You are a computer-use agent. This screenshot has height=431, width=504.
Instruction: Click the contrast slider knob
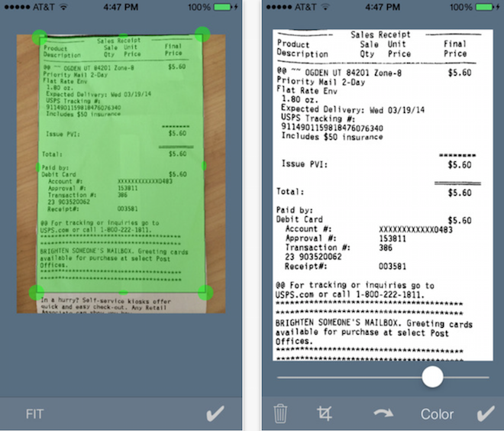pyautogui.click(x=432, y=377)
